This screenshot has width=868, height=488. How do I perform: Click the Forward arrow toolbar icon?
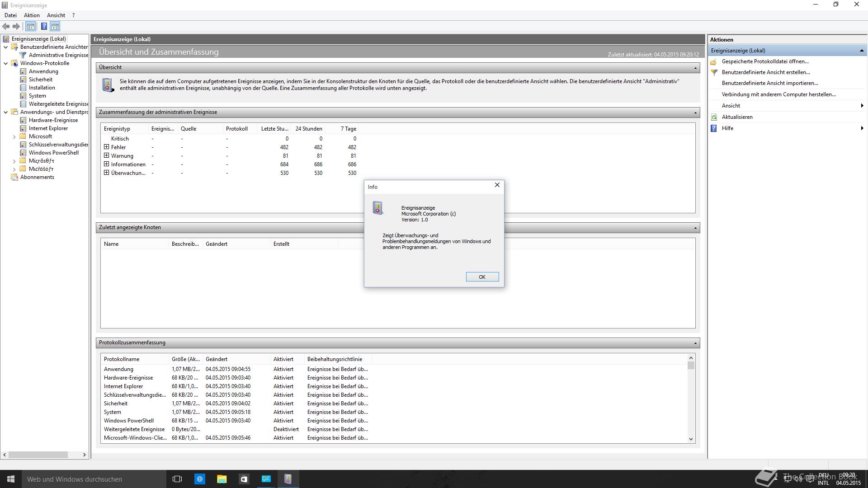click(x=16, y=27)
